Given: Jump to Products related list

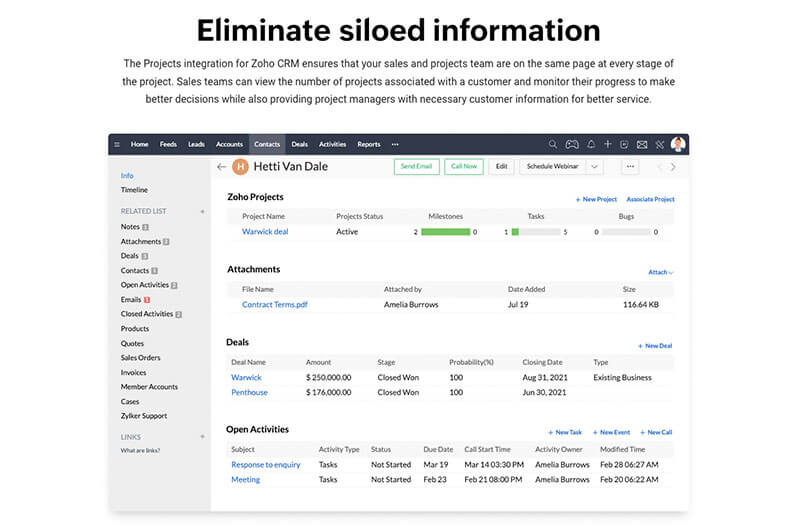Looking at the screenshot, I should [135, 329].
